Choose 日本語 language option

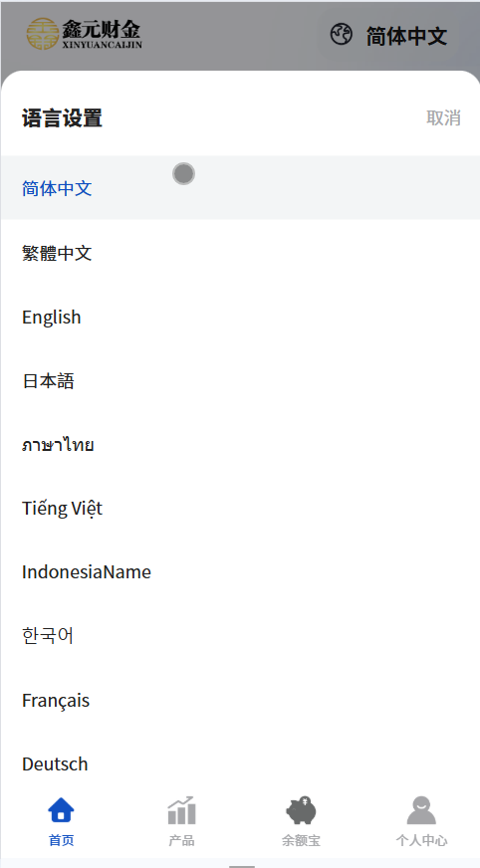pos(240,381)
